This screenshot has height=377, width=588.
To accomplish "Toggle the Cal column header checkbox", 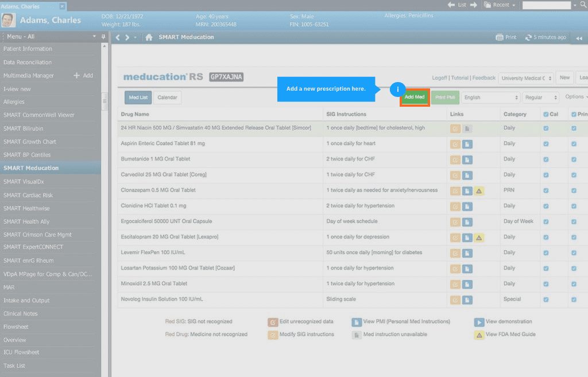I will click(546, 114).
